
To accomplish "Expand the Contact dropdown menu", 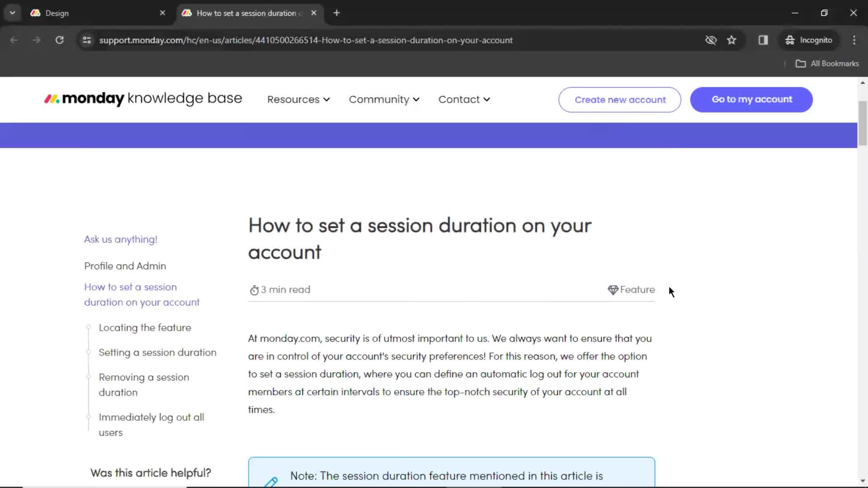I will pos(464,99).
